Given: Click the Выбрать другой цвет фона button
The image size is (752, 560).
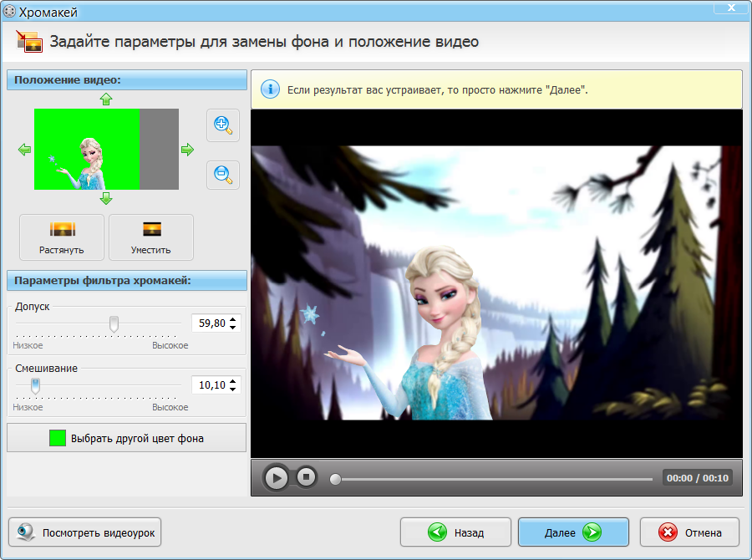Looking at the screenshot, I should pos(127,438).
